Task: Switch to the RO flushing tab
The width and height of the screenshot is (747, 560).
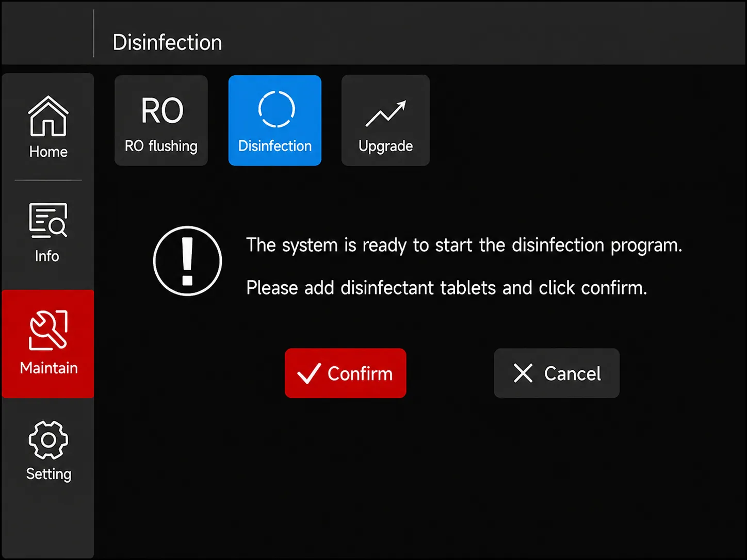Action: (161, 121)
